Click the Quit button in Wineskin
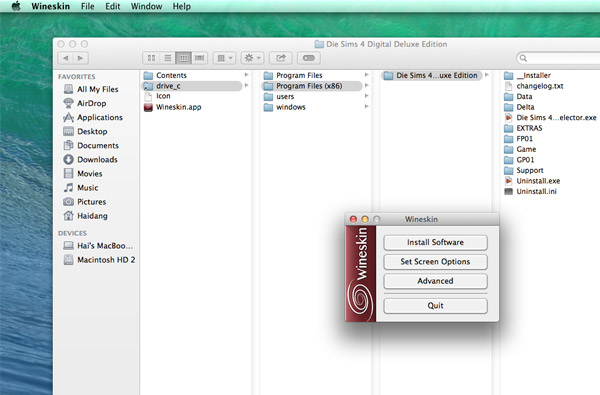 (435, 306)
